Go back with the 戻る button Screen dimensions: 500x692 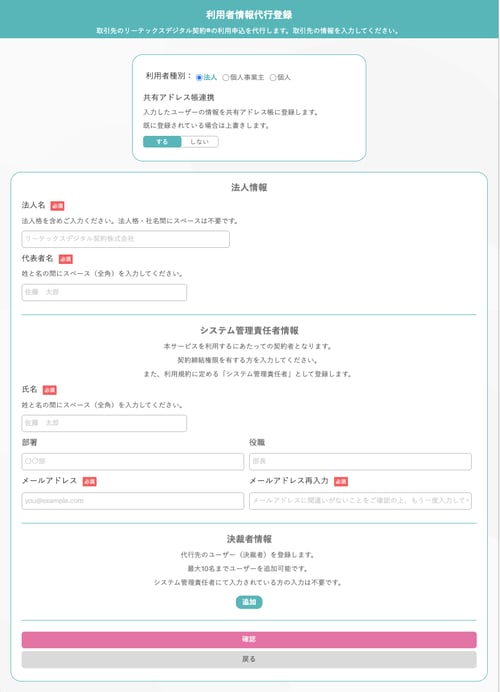click(249, 659)
